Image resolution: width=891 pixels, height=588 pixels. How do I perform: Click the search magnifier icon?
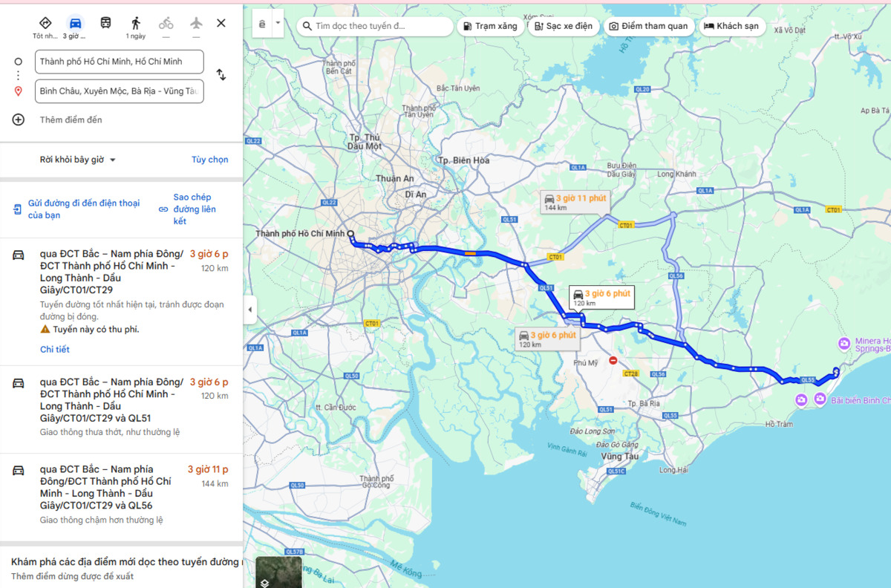307,26
